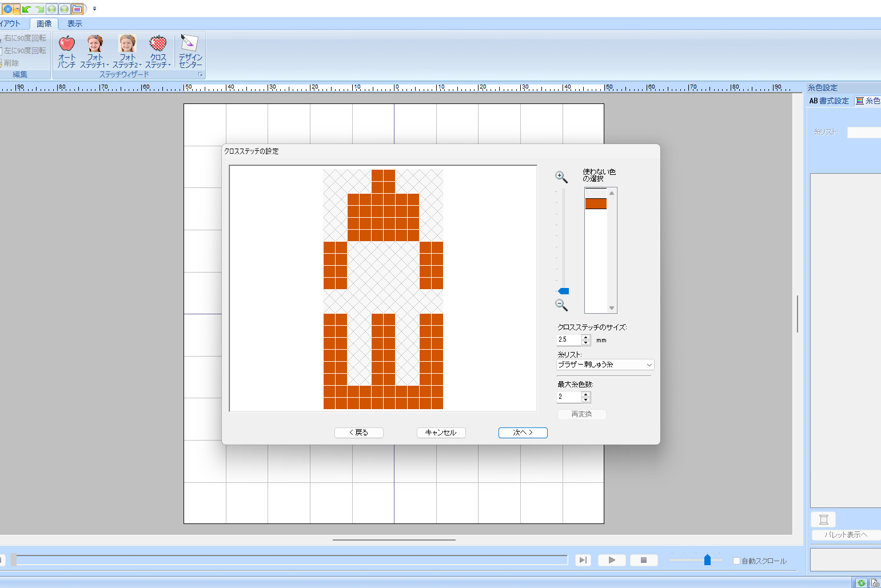
Task: Enable the 自動スクロール checkbox
Action: point(736,561)
